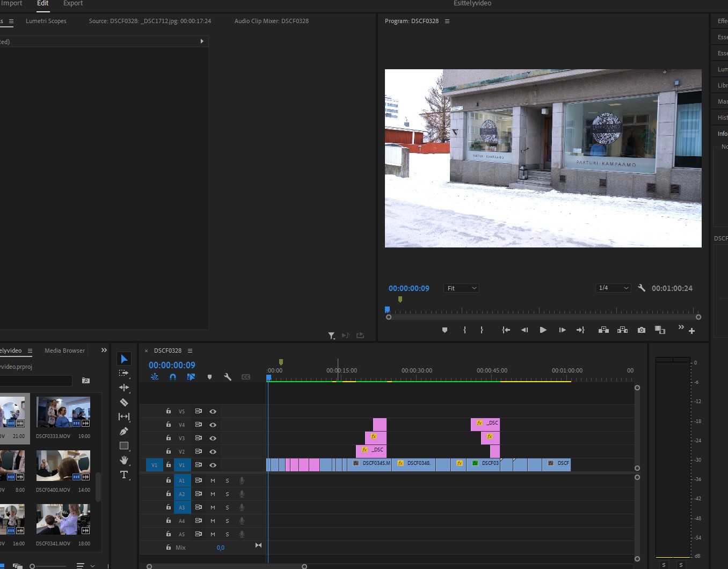
Task: Toggle V4 track output eye
Action: coord(213,425)
